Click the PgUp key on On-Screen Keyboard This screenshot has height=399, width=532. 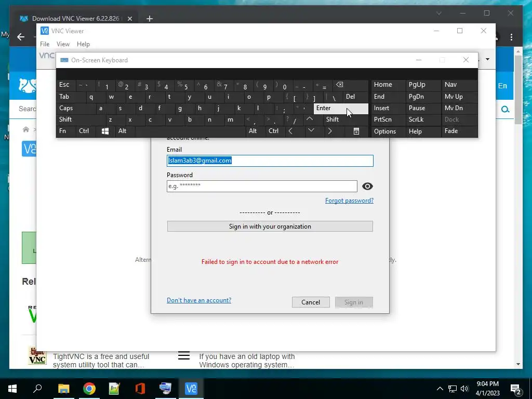tap(423, 85)
